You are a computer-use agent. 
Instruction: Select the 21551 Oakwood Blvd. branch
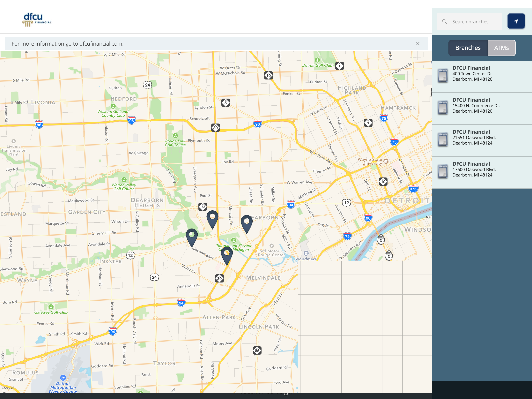pyautogui.click(x=482, y=140)
